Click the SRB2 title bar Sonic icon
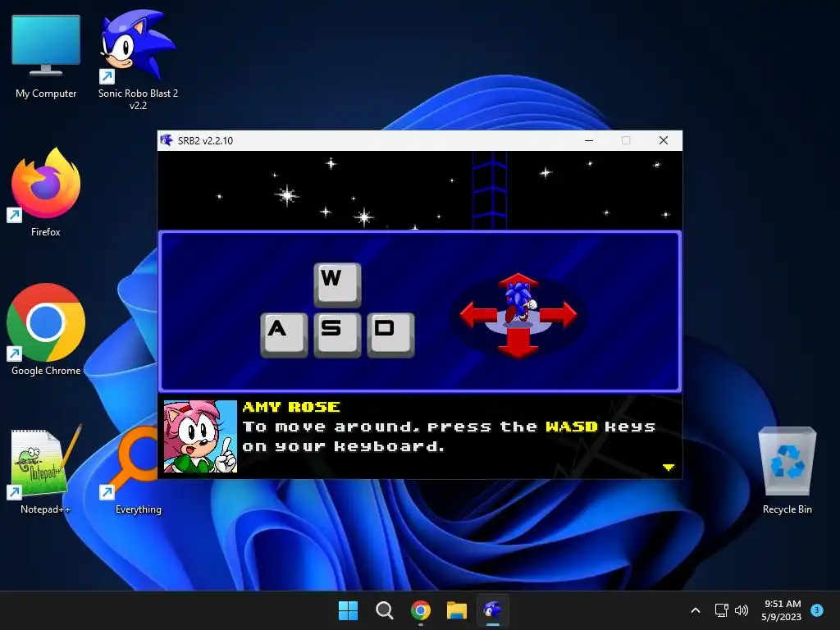840x630 pixels. click(x=167, y=140)
